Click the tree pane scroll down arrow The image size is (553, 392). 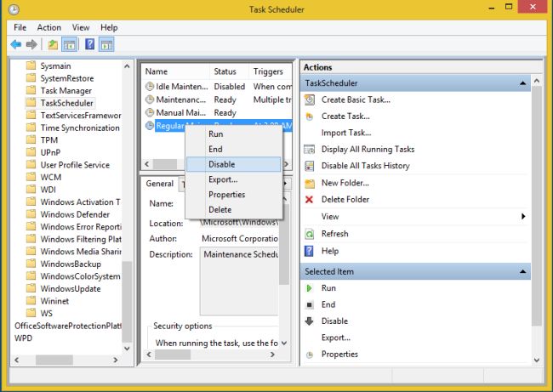point(127,349)
